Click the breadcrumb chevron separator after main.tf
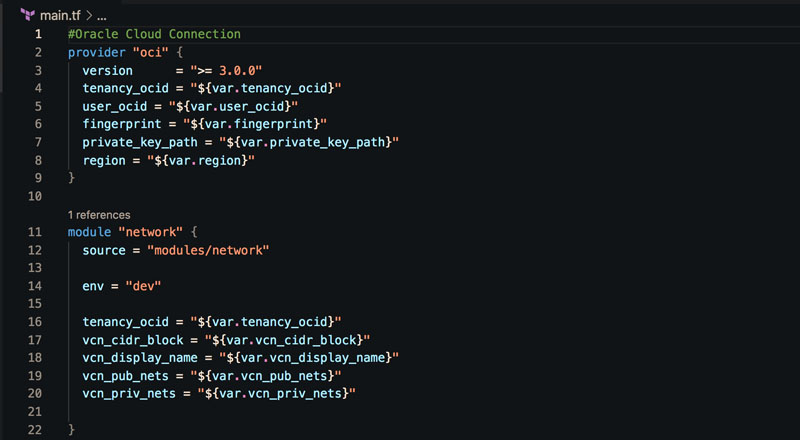Image resolution: width=800 pixels, height=440 pixels. click(x=87, y=14)
